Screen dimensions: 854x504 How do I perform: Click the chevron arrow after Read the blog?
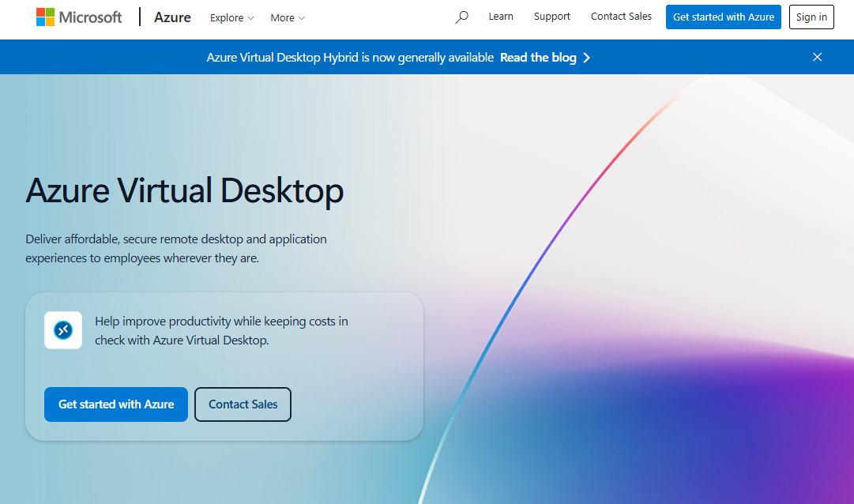(x=586, y=58)
